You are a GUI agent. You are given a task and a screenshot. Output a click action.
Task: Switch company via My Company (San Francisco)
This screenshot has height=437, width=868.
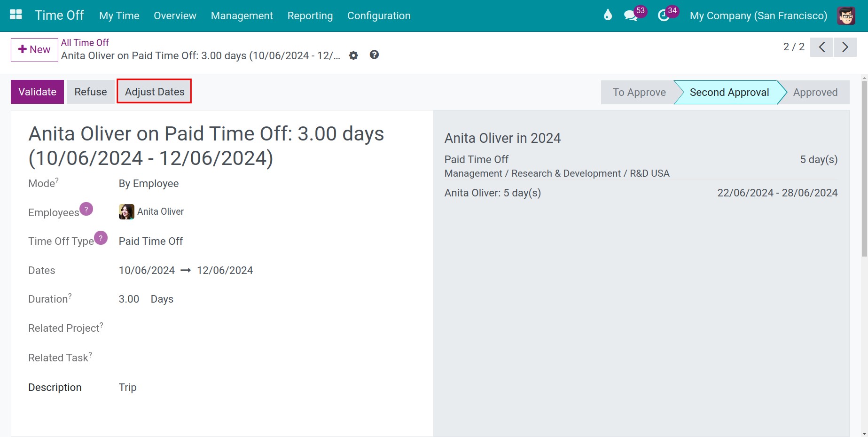click(758, 16)
